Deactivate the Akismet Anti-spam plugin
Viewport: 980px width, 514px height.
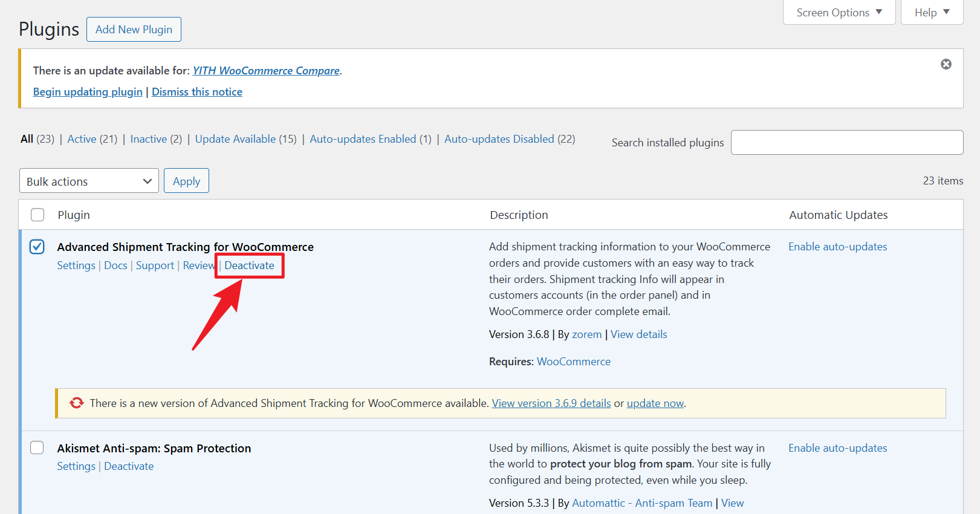point(129,466)
